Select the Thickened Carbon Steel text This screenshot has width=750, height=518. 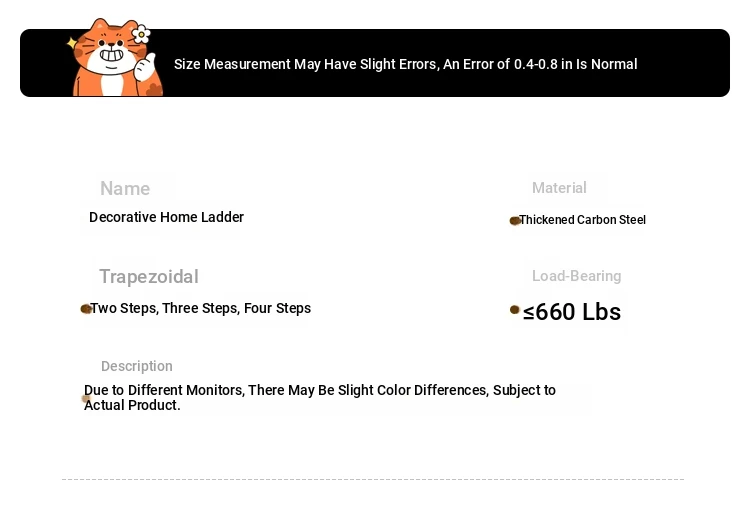583,220
